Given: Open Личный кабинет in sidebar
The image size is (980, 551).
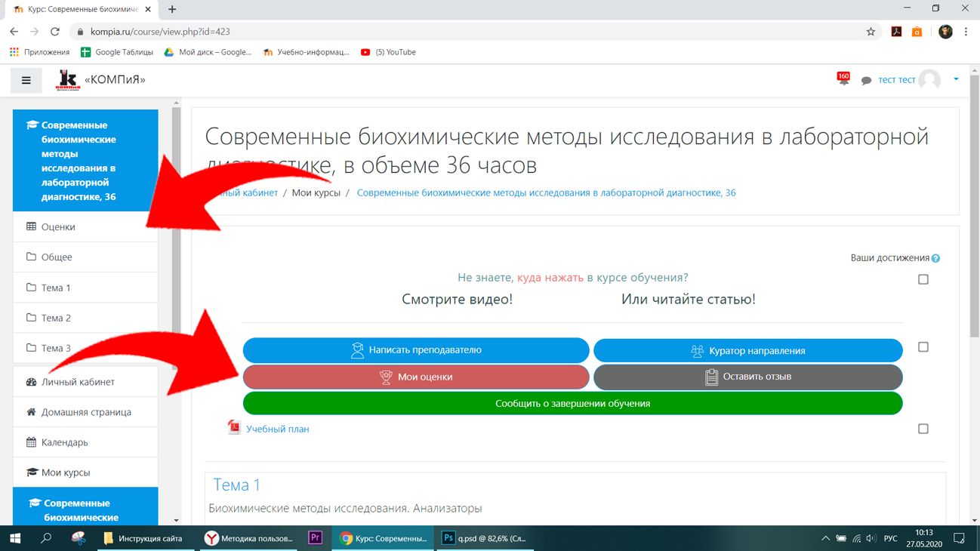Looking at the screenshot, I should pyautogui.click(x=85, y=382).
